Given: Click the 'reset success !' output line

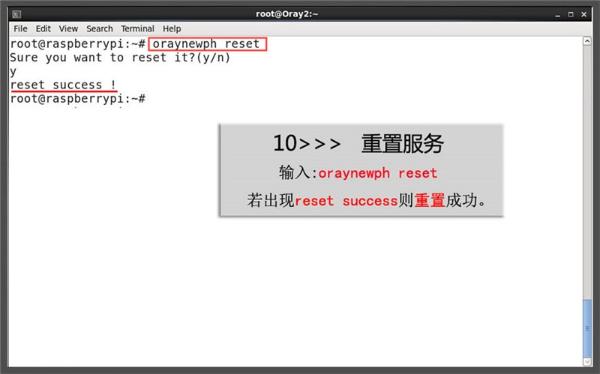Looking at the screenshot, I should (x=63, y=85).
